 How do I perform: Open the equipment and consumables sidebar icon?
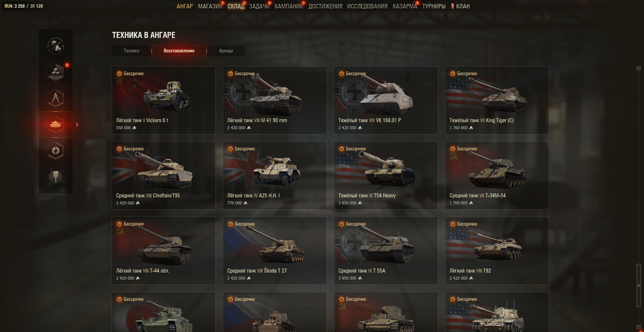point(56,46)
